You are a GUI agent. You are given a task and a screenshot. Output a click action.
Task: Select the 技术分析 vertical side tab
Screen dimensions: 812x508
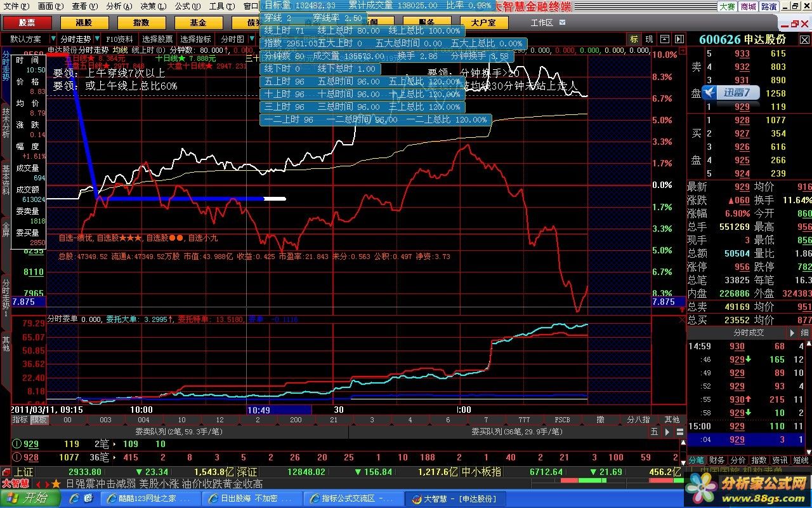[5, 123]
